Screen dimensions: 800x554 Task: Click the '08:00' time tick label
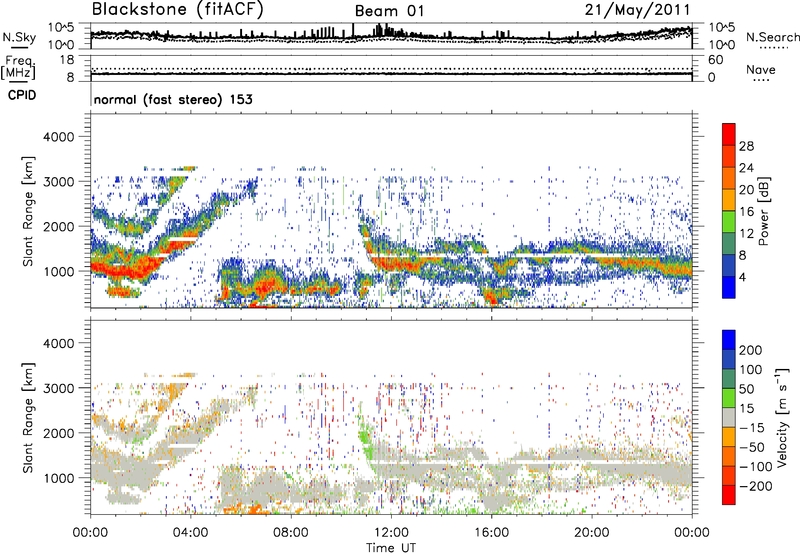pyautogui.click(x=290, y=533)
